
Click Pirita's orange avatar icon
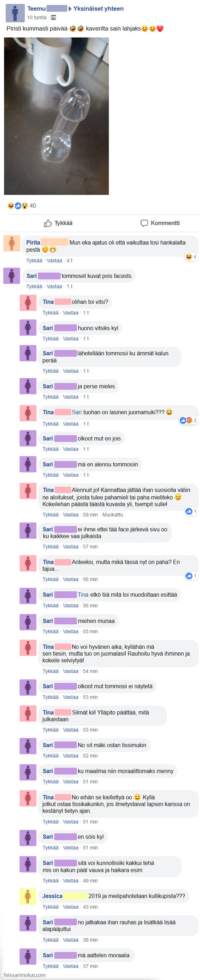pyautogui.click(x=12, y=243)
